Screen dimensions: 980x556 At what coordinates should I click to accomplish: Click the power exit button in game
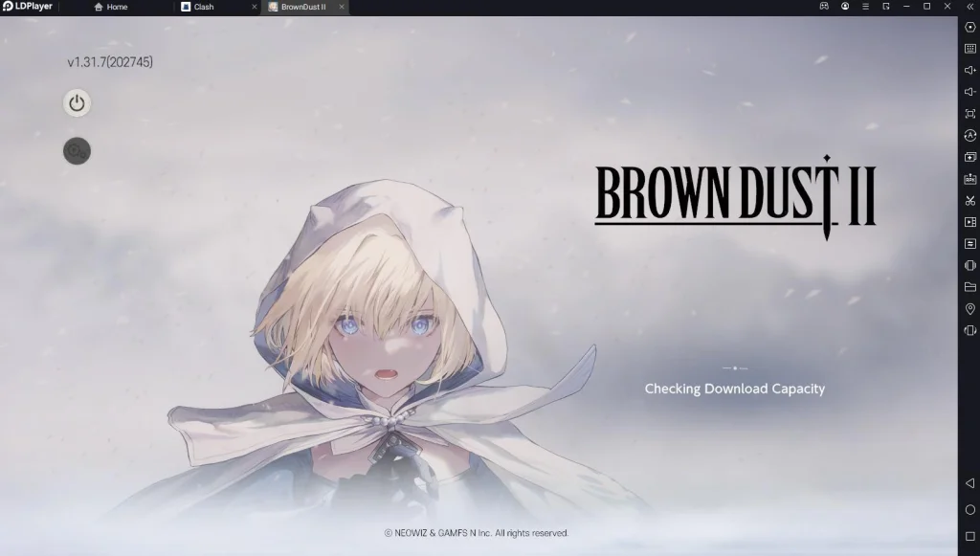[77, 103]
